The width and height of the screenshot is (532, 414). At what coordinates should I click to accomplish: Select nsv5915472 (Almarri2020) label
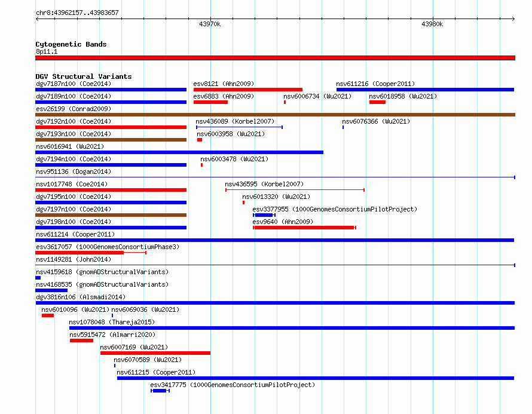pyautogui.click(x=112, y=335)
